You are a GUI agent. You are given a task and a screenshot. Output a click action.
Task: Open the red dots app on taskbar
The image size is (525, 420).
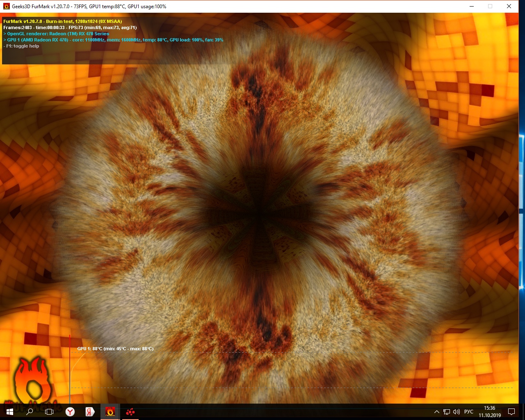[x=130, y=412]
